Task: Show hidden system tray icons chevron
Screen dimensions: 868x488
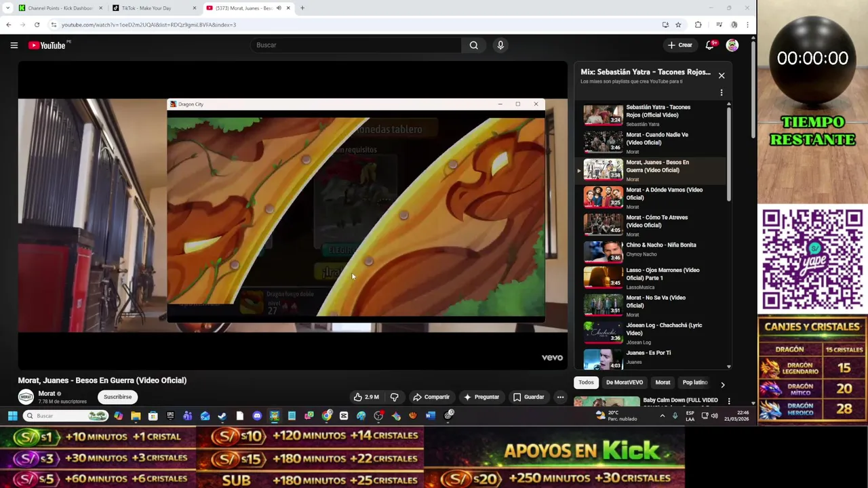Action: [663, 415]
